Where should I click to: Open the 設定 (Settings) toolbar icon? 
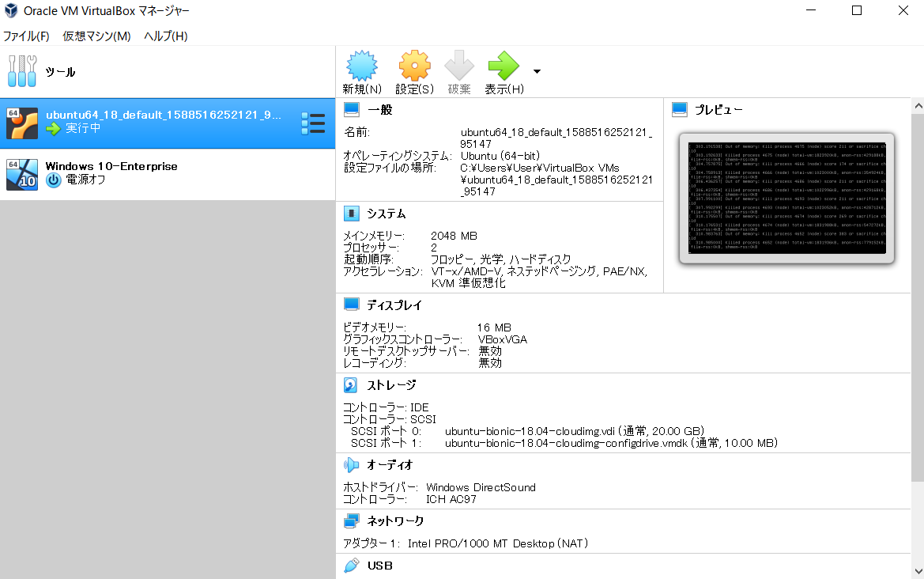414,65
